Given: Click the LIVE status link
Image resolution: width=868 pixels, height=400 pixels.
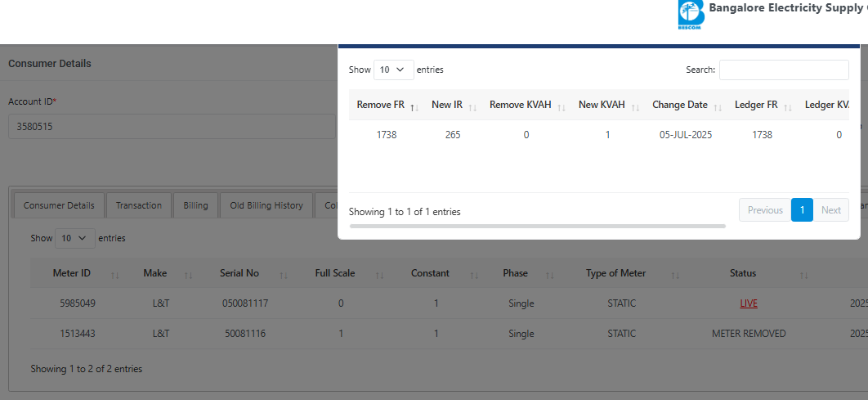Looking at the screenshot, I should coord(749,303).
